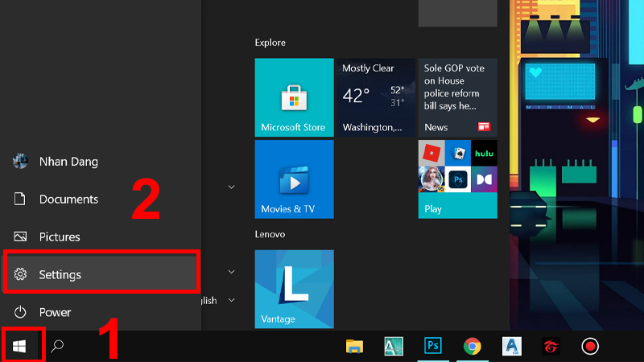
Task: Open the game character icon in Play tile
Action: (x=431, y=179)
